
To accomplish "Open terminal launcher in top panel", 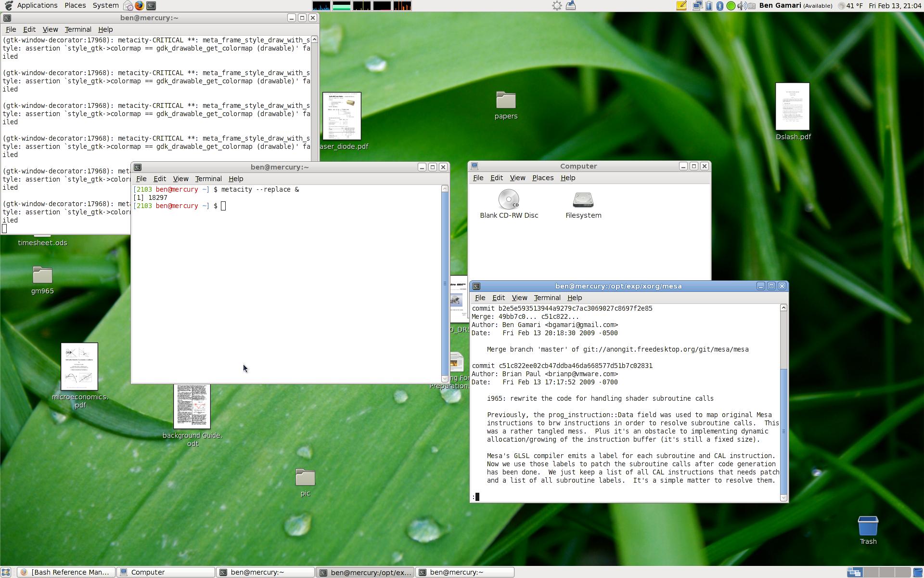I will (x=151, y=6).
